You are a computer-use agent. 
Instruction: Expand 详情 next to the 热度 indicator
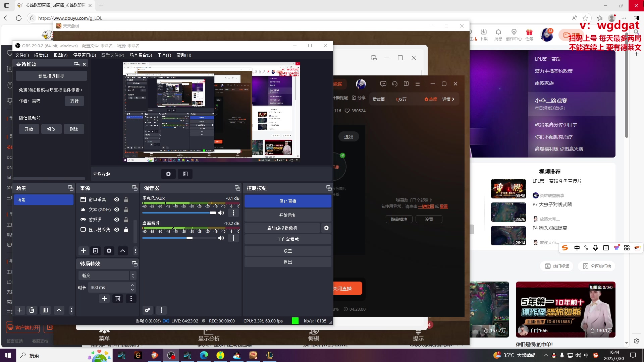point(448,99)
